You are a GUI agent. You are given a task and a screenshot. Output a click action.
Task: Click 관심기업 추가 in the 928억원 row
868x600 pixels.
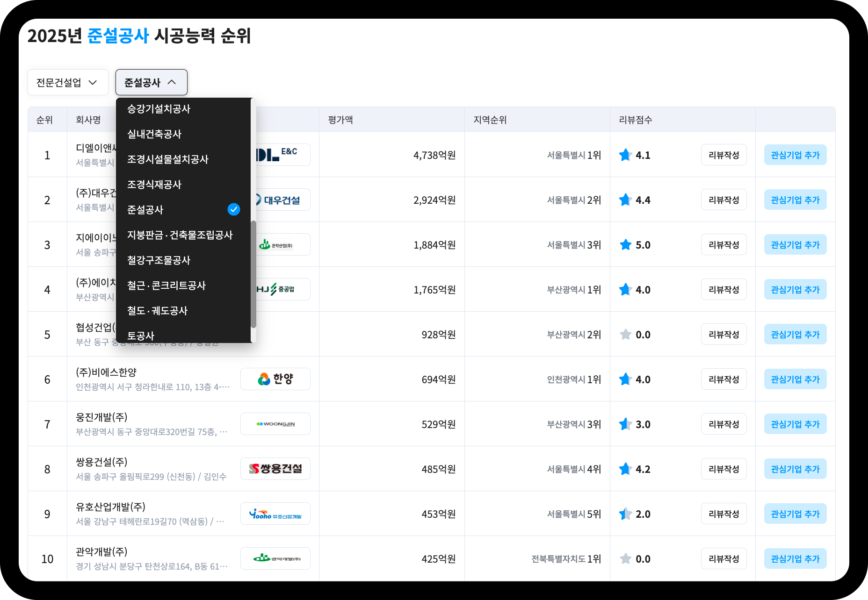tap(796, 334)
